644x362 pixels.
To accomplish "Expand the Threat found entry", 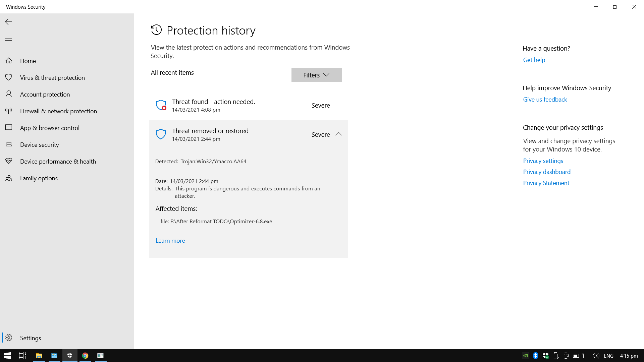I will click(x=248, y=105).
